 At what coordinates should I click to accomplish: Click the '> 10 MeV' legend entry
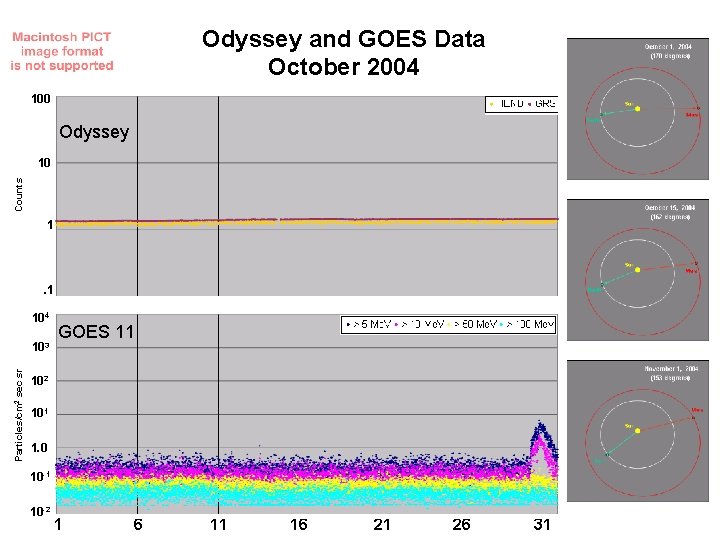click(x=420, y=325)
